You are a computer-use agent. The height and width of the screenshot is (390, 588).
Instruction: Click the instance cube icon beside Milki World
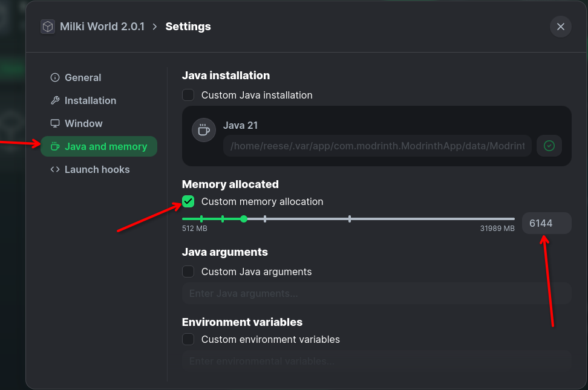(x=48, y=27)
